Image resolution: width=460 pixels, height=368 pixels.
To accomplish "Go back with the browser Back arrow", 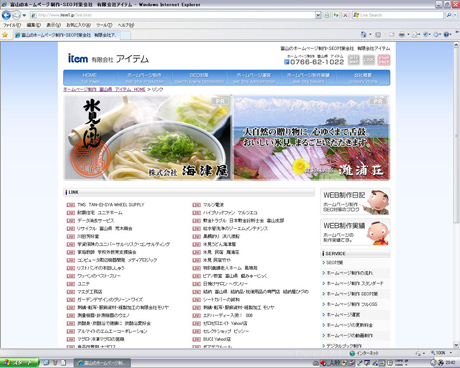I will click(x=6, y=15).
